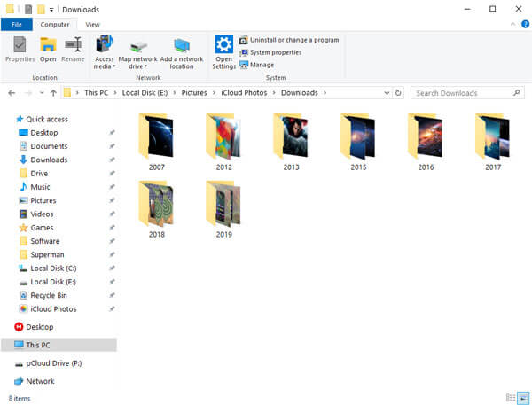The width and height of the screenshot is (532, 405).
Task: Click Pictures breadcrumb in address bar
Action: (194, 93)
